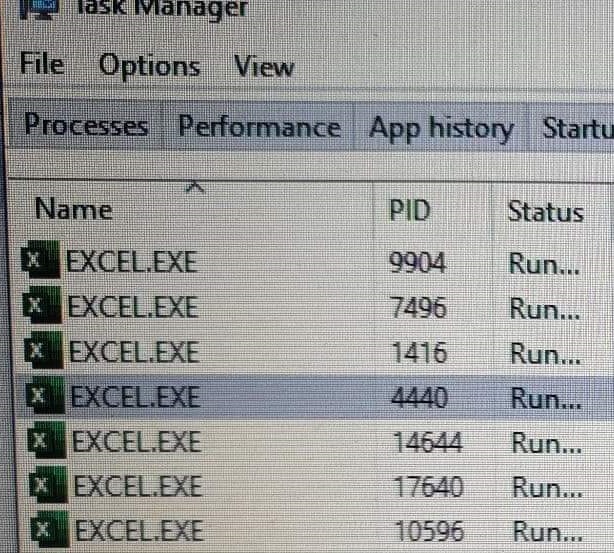This screenshot has width=614, height=553.
Task: Select EXCEL.EXE name with PID 4440
Action: click(136, 397)
